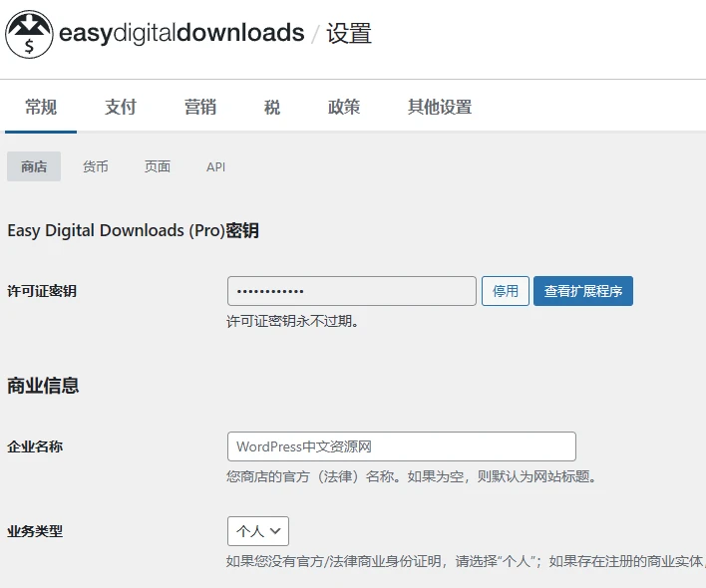Click the 企业名称 input field
The height and width of the screenshot is (588, 706).
[402, 446]
